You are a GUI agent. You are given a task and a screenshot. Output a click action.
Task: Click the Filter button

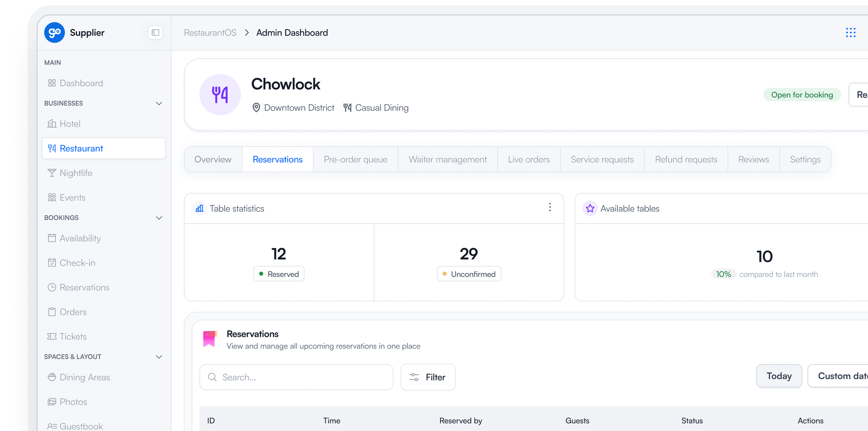coord(428,377)
